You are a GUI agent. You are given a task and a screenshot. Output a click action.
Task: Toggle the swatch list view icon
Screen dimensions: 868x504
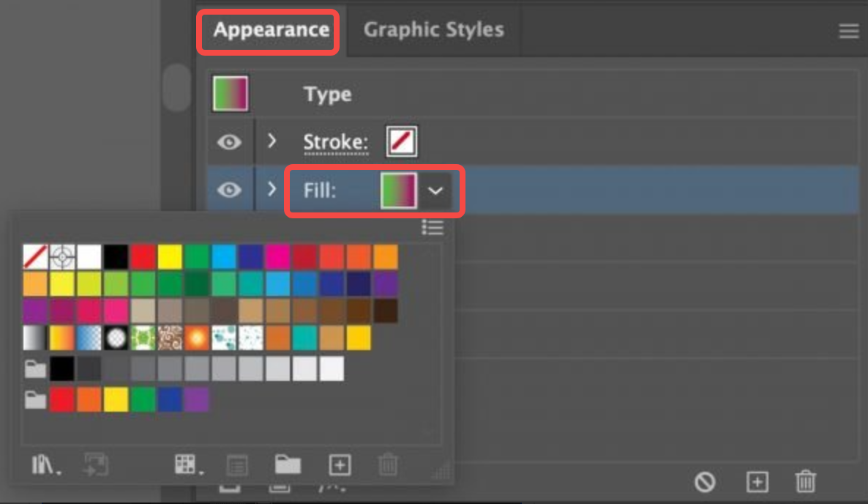433,228
